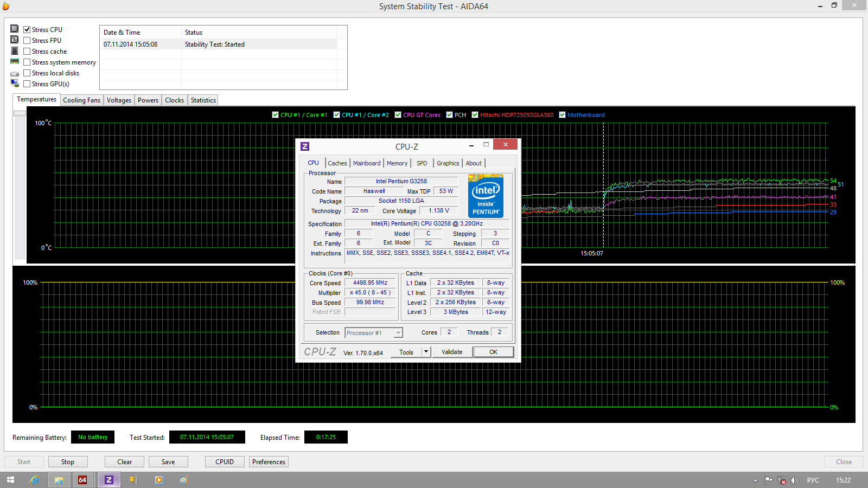Uncheck the Stress CPU checkbox
Viewport: 868px width, 488px height.
[x=27, y=29]
